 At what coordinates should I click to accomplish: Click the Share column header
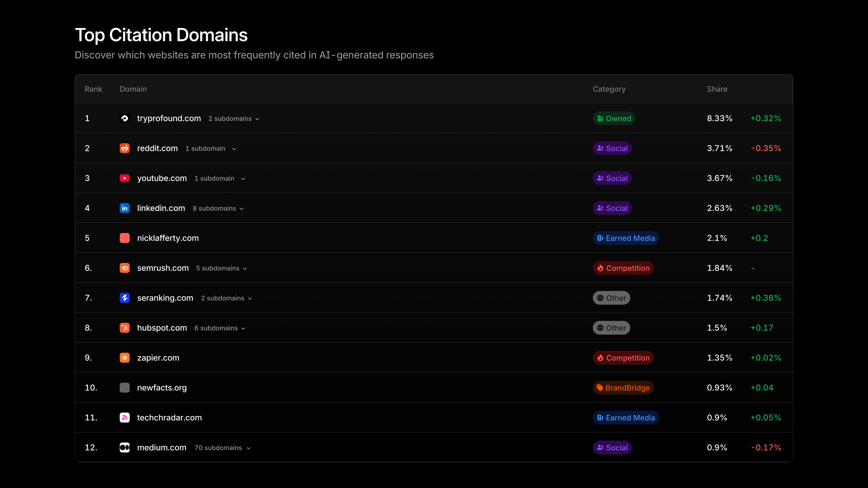point(717,89)
